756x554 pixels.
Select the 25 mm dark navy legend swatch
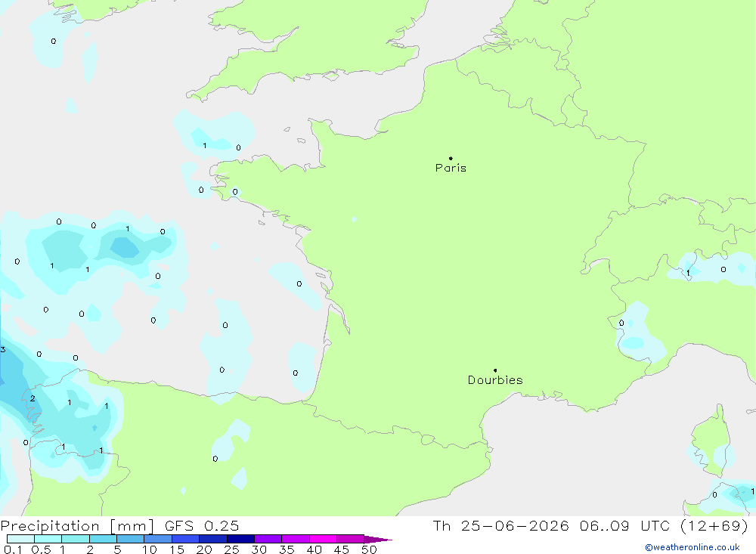pyautogui.click(x=240, y=539)
